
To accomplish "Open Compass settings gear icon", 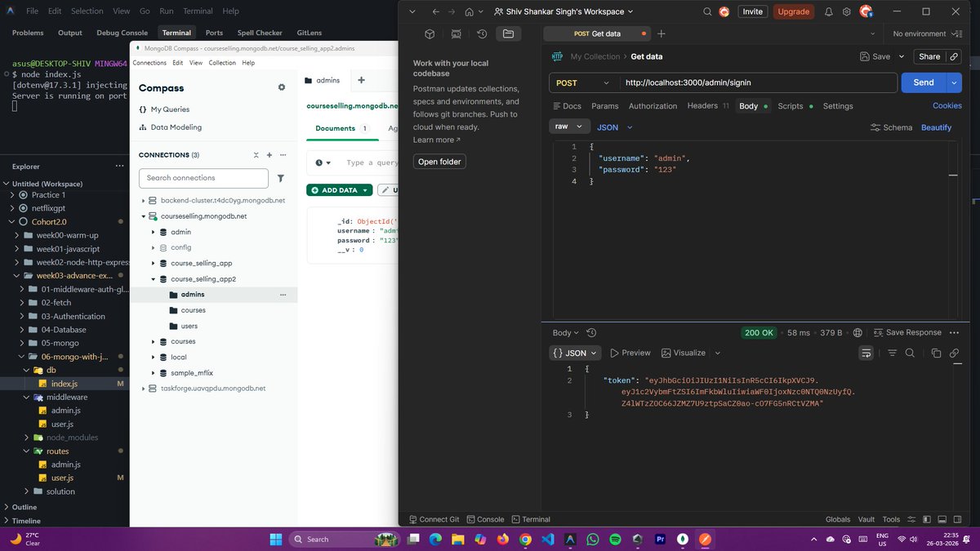I will click(x=282, y=87).
